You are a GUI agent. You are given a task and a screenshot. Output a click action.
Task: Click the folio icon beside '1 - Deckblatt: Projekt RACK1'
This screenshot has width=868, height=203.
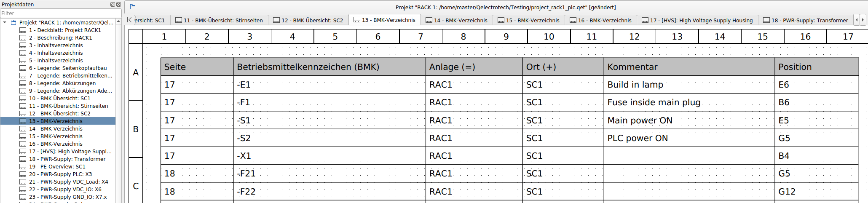(23, 30)
